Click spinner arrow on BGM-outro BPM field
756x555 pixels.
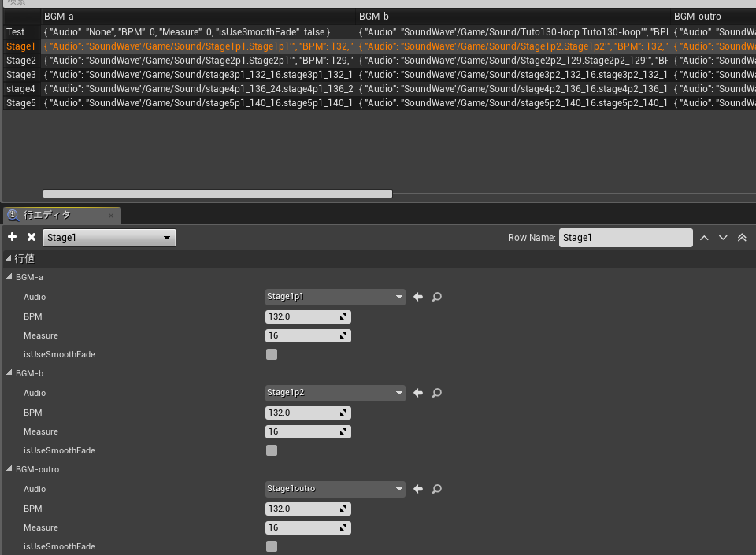[x=343, y=509]
